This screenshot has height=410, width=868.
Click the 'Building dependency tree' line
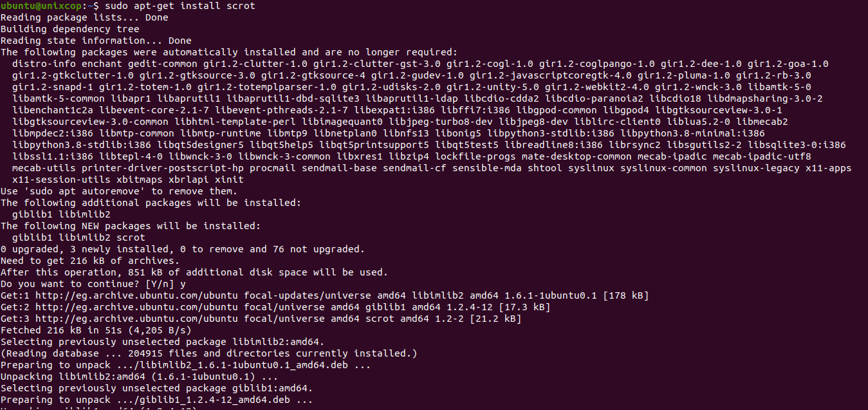tap(70, 29)
